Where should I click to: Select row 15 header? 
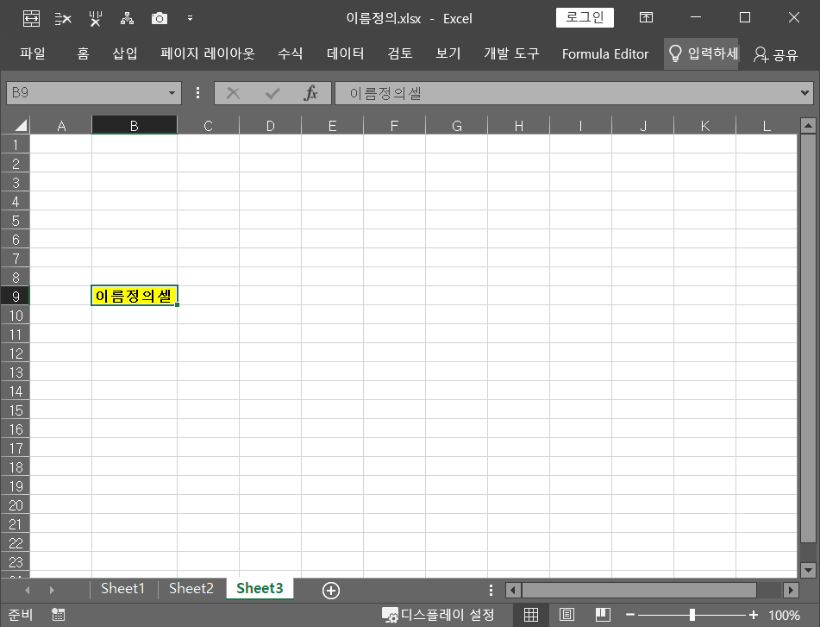pyautogui.click(x=15, y=410)
